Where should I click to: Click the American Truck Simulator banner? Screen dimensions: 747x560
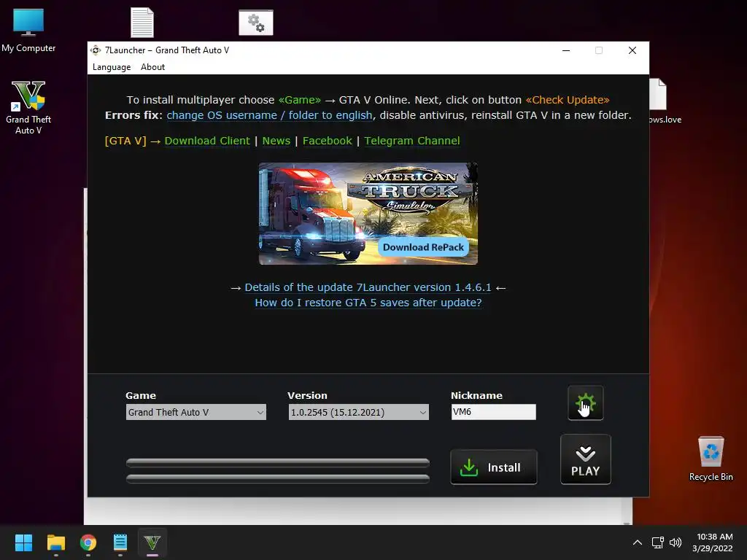click(x=368, y=214)
